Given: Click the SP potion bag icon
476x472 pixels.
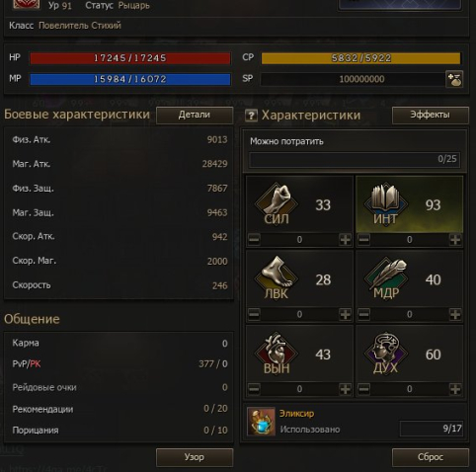Looking at the screenshot, I should click(x=454, y=79).
